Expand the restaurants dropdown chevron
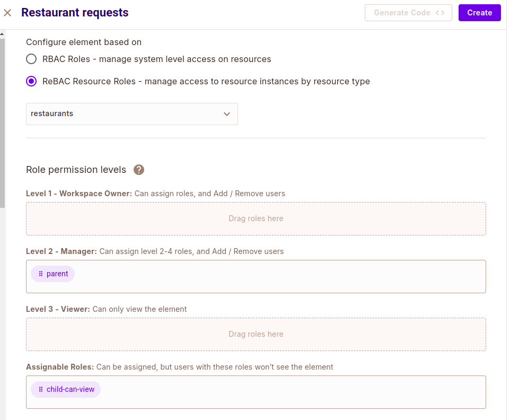The height and width of the screenshot is (420, 528). point(227,114)
